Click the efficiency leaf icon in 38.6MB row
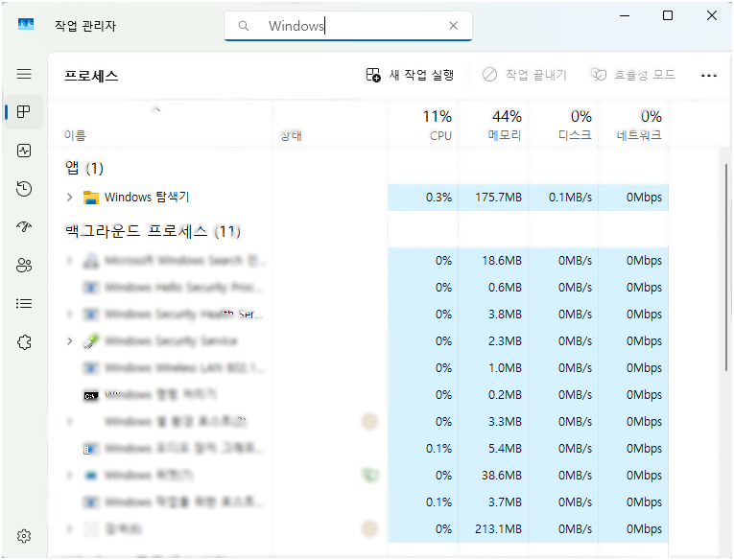This screenshot has width=734, height=560. (x=369, y=476)
